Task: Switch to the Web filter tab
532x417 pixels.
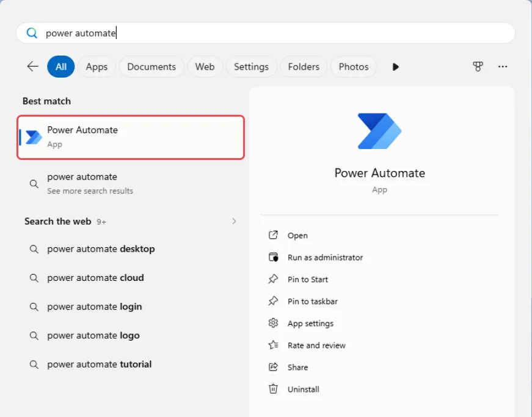Action: point(205,67)
